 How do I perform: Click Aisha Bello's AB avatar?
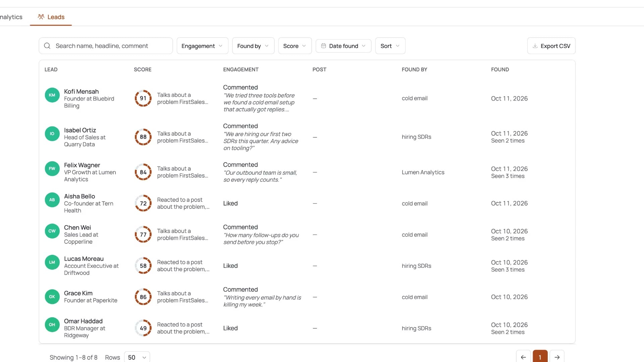pos(52,200)
